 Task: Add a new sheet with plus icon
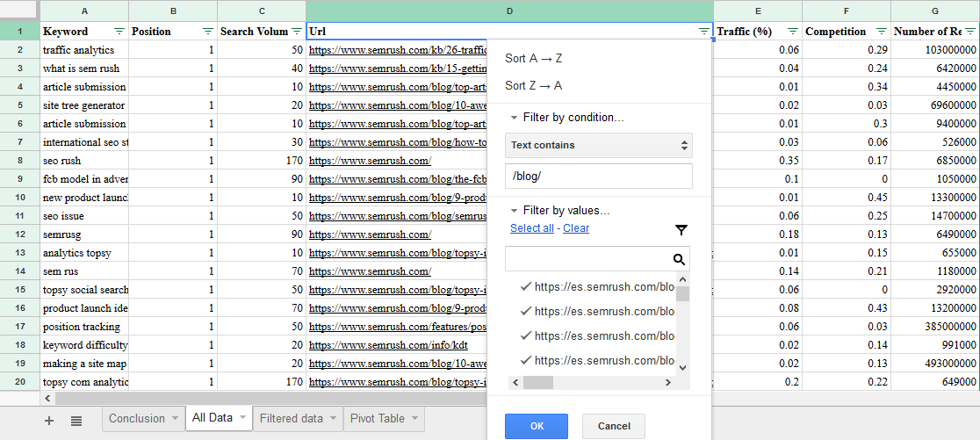coord(49,421)
